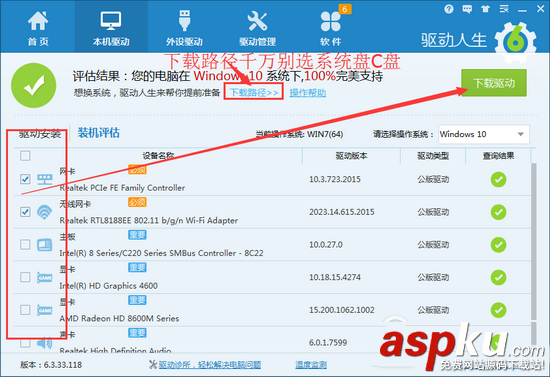Viewport: 550px width, 377px height.
Task: Click green check result for RTL8188EE Wi-Fi
Action: click(x=498, y=212)
